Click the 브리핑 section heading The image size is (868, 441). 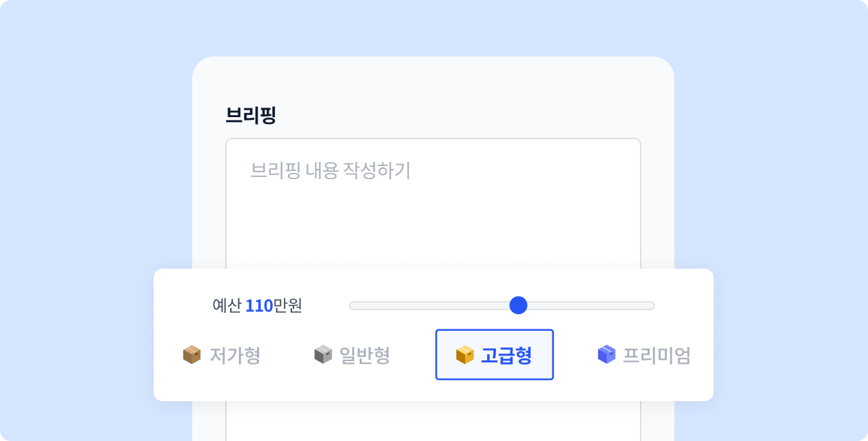click(x=251, y=115)
